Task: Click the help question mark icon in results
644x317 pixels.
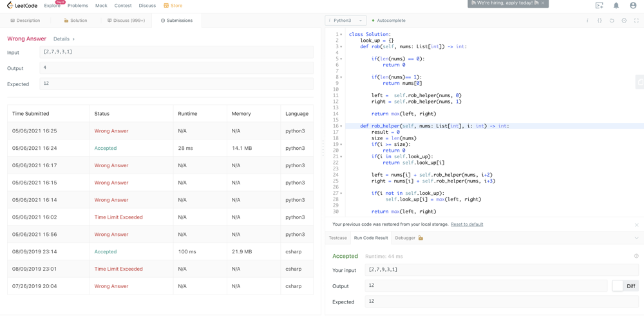Action: pyautogui.click(x=636, y=256)
